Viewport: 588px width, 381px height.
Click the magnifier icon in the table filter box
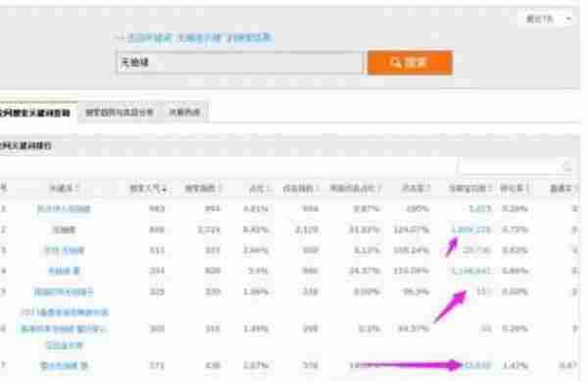point(567,167)
